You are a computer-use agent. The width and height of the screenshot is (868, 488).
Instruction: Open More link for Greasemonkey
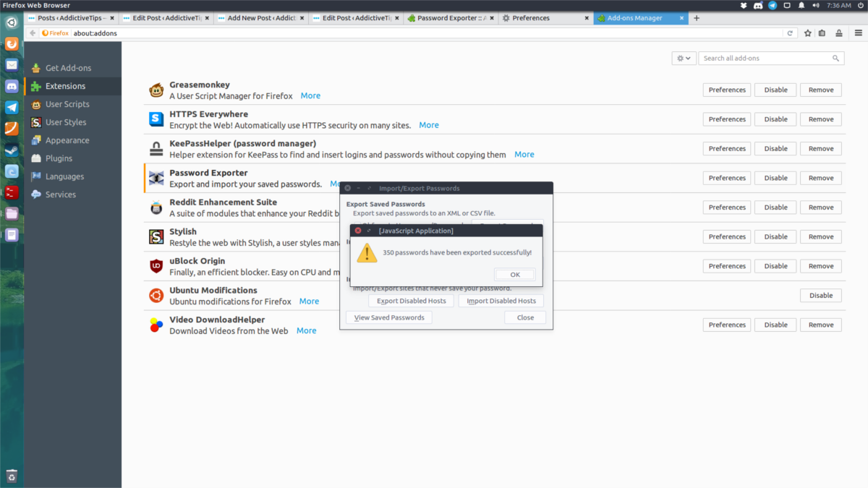coord(310,95)
